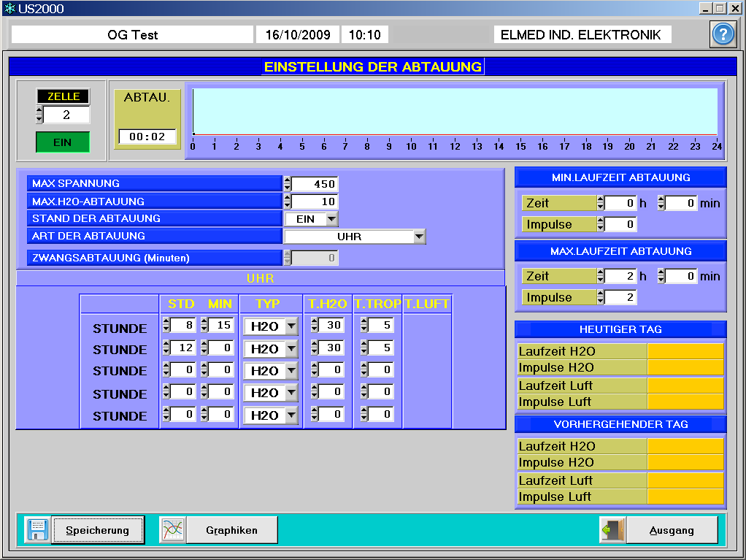The width and height of the screenshot is (746, 560).
Task: Select the ABTAU. time field 00:02
Action: (147, 137)
